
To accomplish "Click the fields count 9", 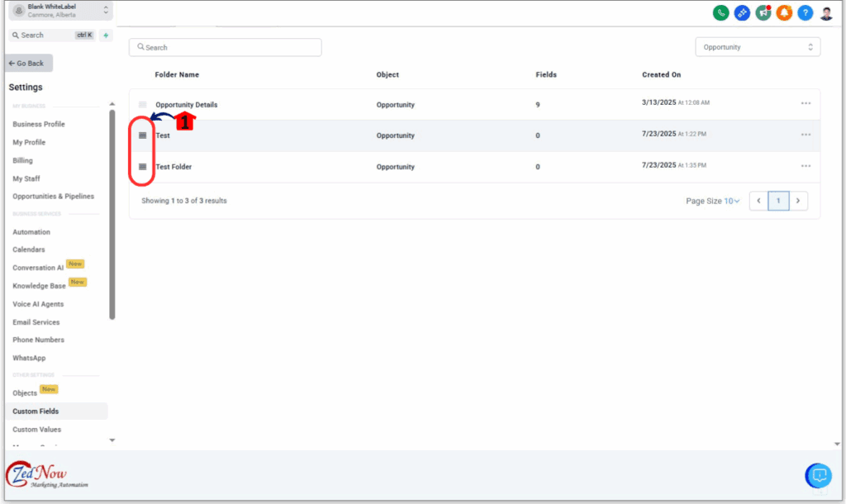I will [537, 105].
